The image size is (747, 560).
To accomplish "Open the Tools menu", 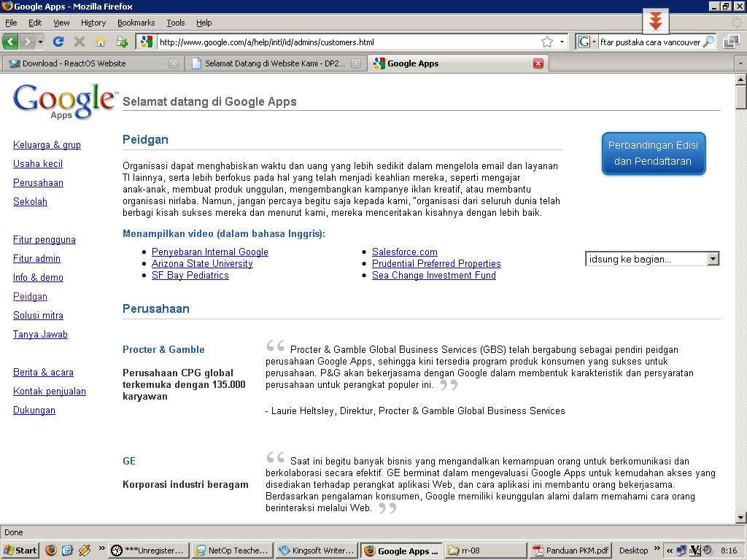I will 175,23.
